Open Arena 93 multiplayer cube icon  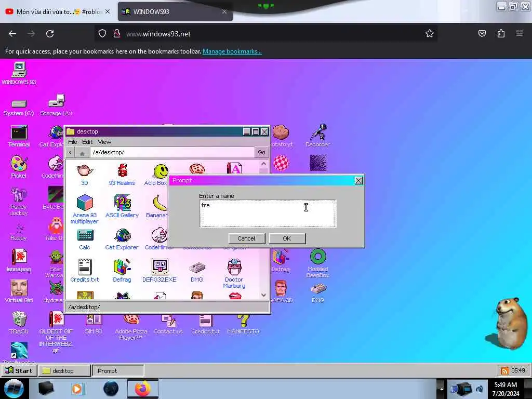(x=85, y=209)
